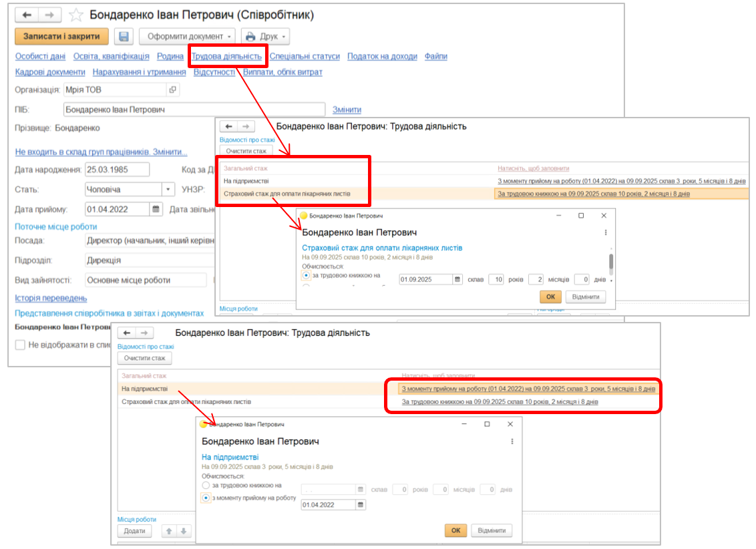The height and width of the screenshot is (549, 756).
Task: Click the calendar icon beside the 01.04.2022 dialog field
Action: point(361,505)
